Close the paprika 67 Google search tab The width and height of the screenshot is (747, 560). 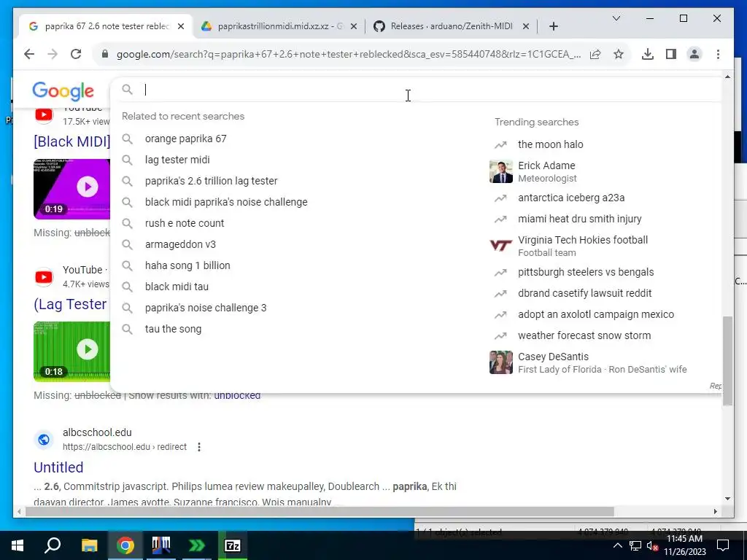(181, 27)
